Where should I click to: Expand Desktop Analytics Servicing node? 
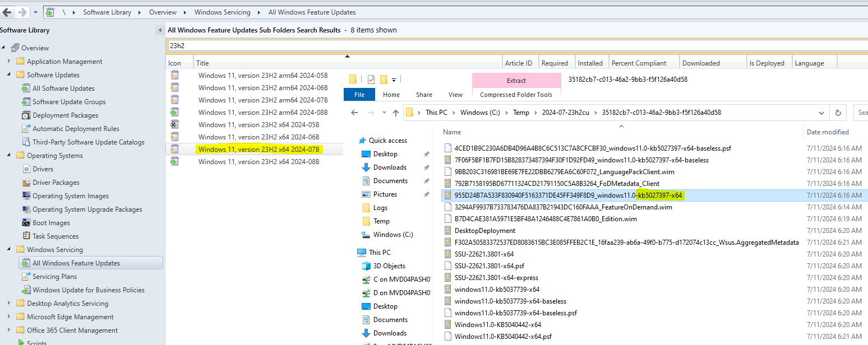[x=9, y=304]
